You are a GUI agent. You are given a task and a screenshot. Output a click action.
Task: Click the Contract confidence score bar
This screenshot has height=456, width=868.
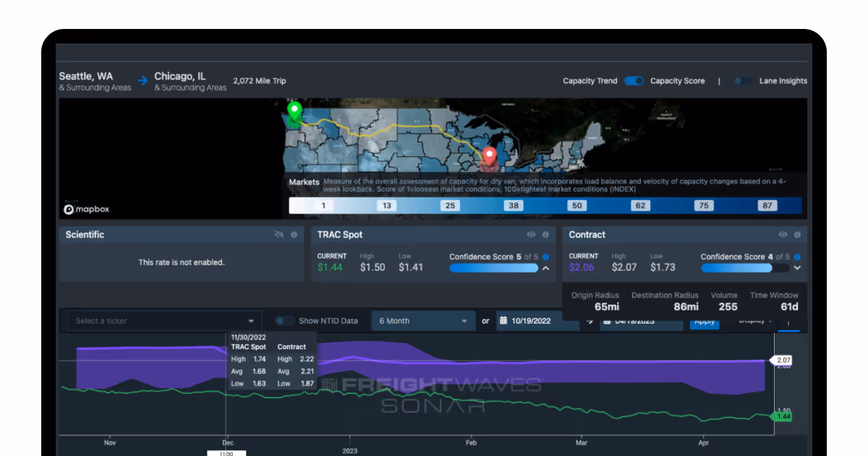pos(746,268)
